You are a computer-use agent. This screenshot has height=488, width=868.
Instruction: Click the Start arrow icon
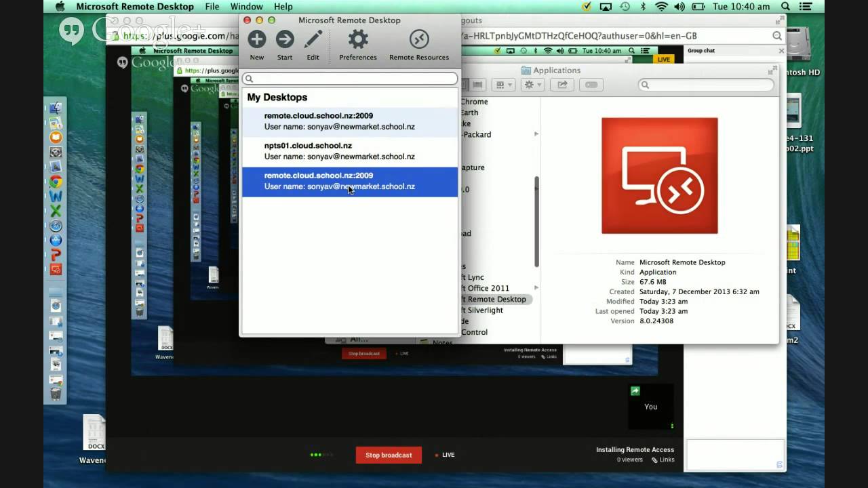tap(285, 39)
